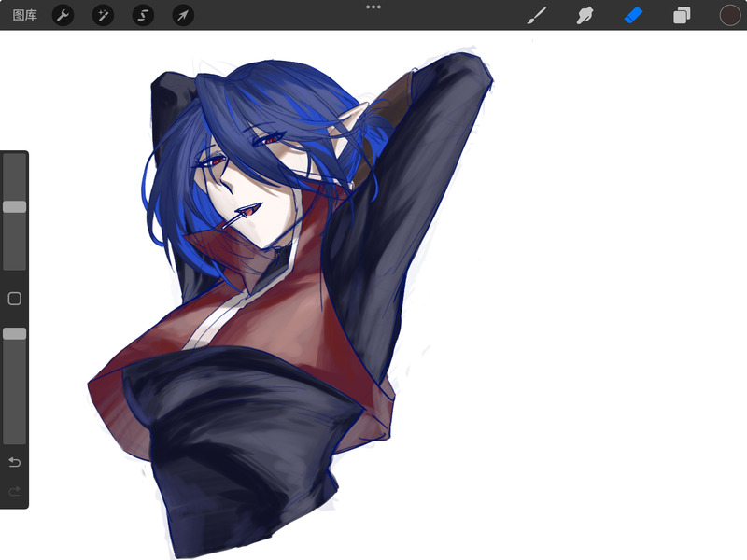The image size is (747, 560).
Task: Activate the Transform arrow tool
Action: coord(183,15)
